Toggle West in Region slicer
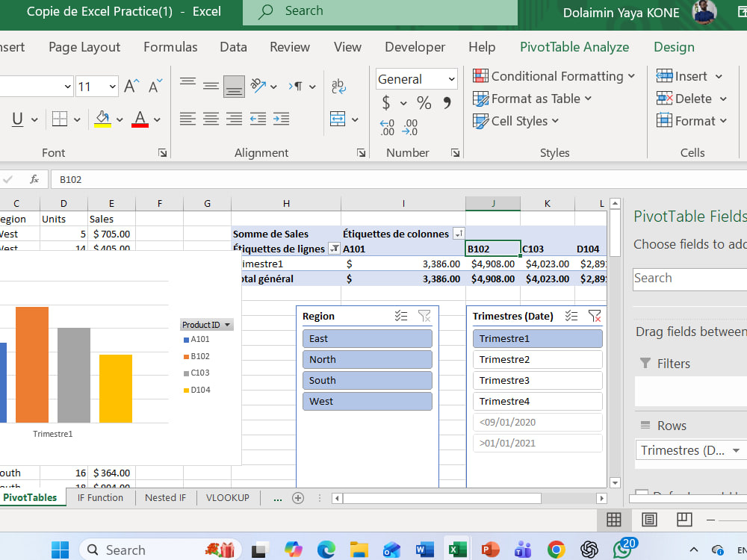 tap(368, 402)
